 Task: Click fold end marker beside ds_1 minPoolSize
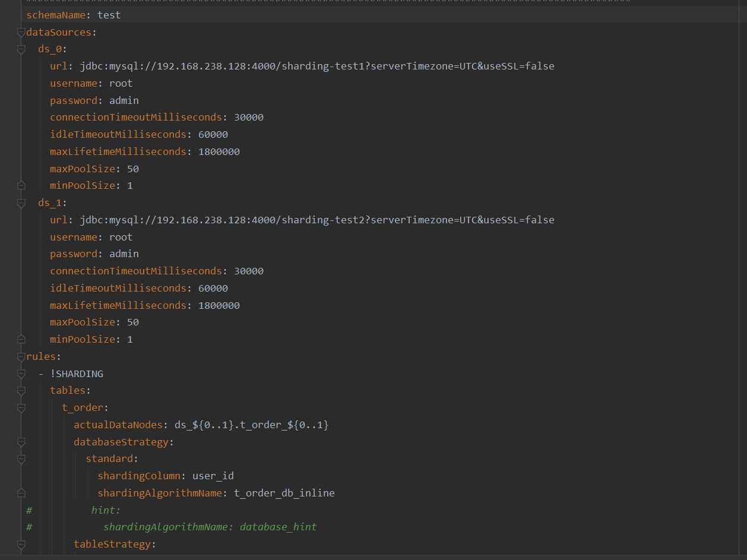click(21, 339)
